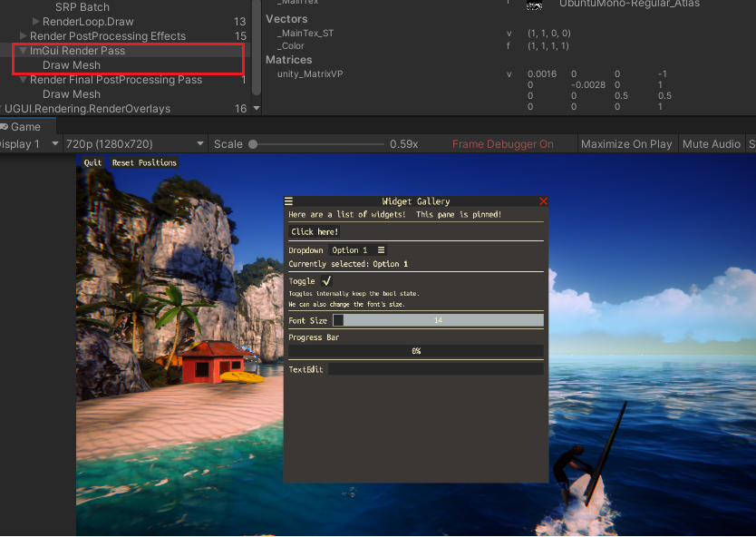Screen dimensions: 756x537
Task: Expand Render PostProcessing Effects arrow
Action: pyautogui.click(x=23, y=35)
